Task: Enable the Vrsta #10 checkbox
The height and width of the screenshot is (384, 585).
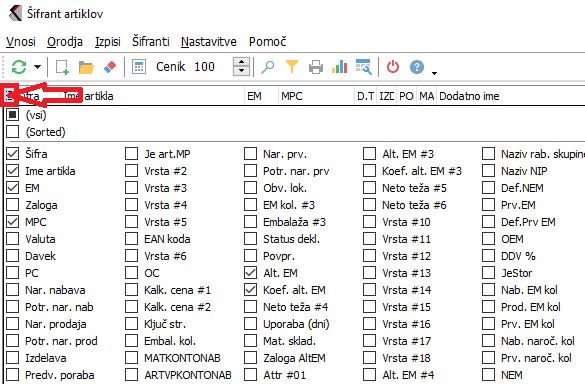Action: [369, 222]
